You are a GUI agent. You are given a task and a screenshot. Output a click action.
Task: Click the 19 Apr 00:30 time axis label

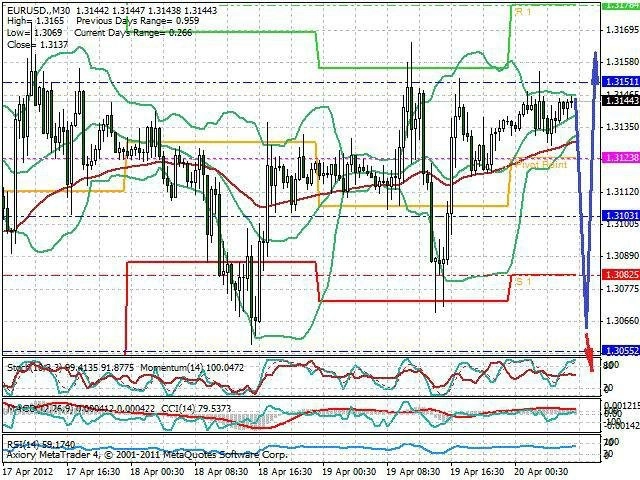tap(349, 472)
